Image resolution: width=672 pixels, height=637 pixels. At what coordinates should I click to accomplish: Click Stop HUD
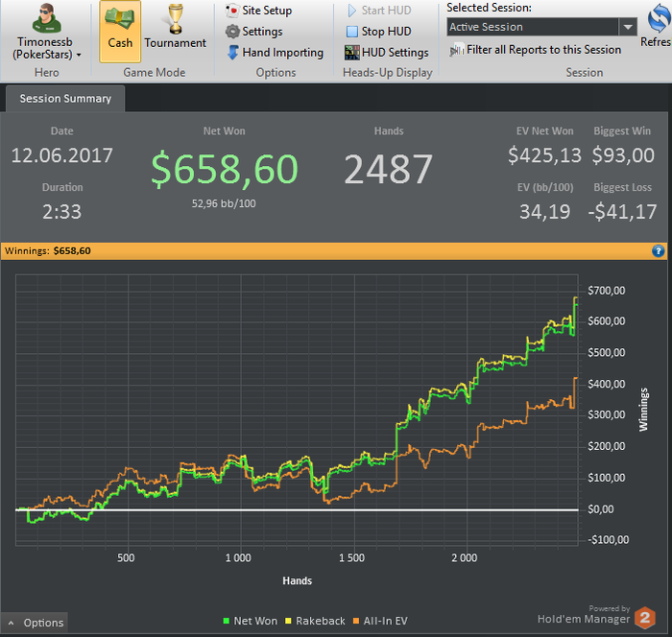click(379, 32)
